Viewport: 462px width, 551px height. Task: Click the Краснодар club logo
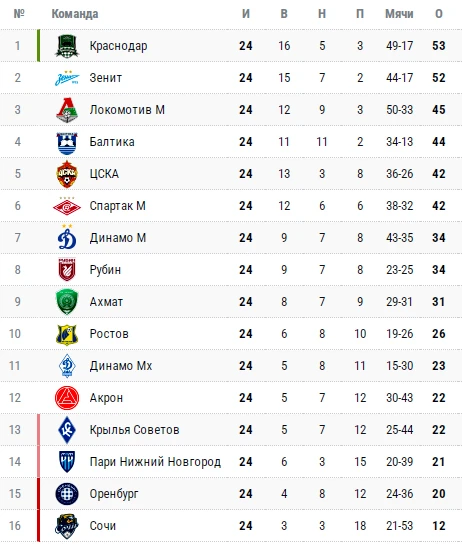[x=67, y=46]
